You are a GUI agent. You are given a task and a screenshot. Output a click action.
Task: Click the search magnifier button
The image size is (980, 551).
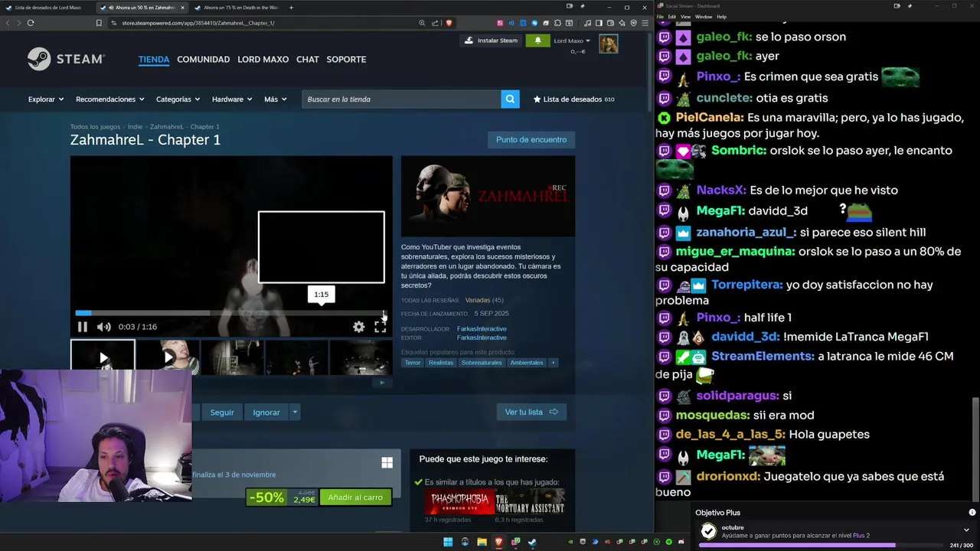pos(510,99)
